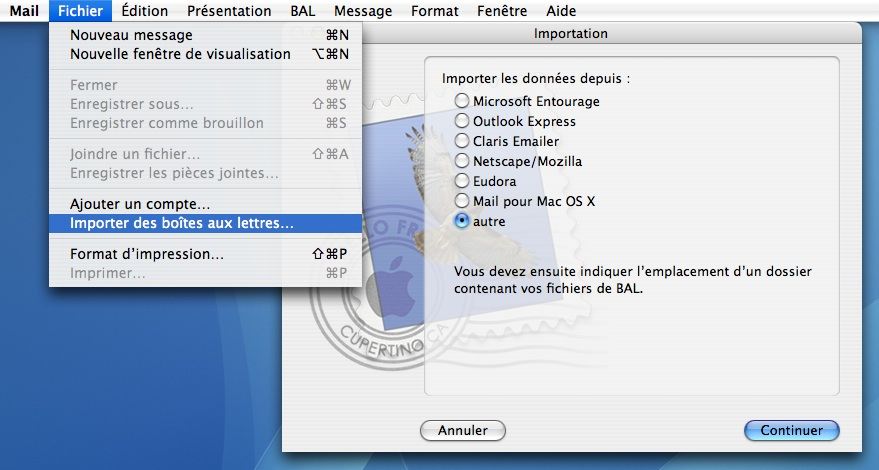Choose Format d'impression… menu entry
The width and height of the screenshot is (879, 470).
coord(205,254)
